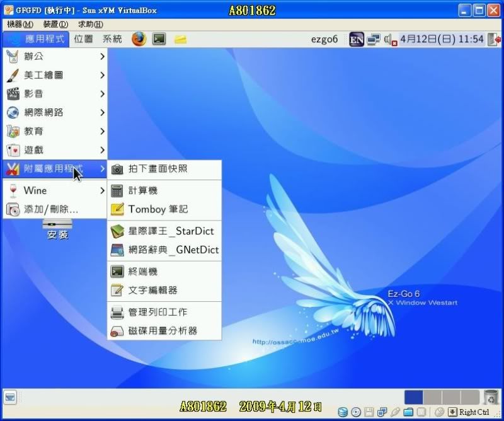Image resolution: width=504 pixels, height=421 pixels.
Task: Open 拍下畫面快照 screenshot tool
Action: (164, 169)
